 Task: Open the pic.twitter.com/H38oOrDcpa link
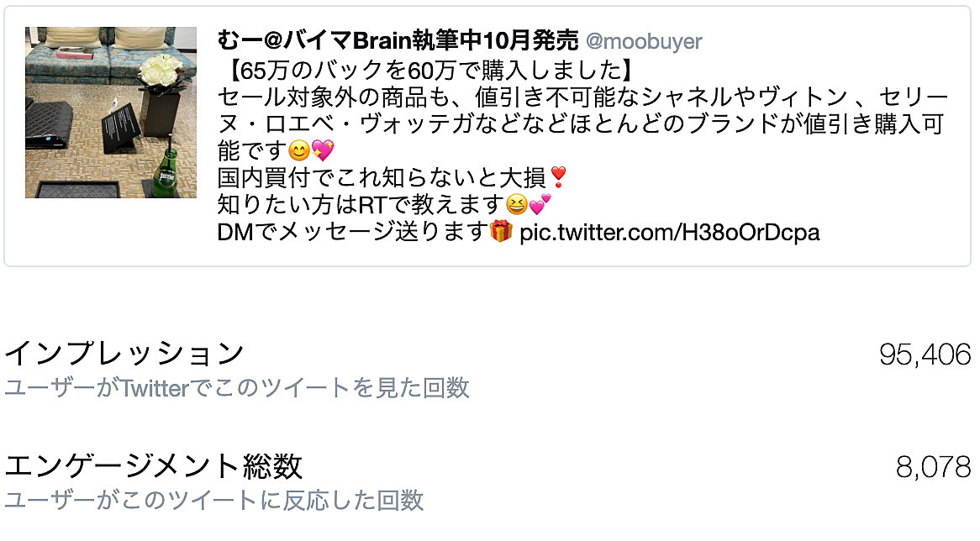[x=669, y=233]
